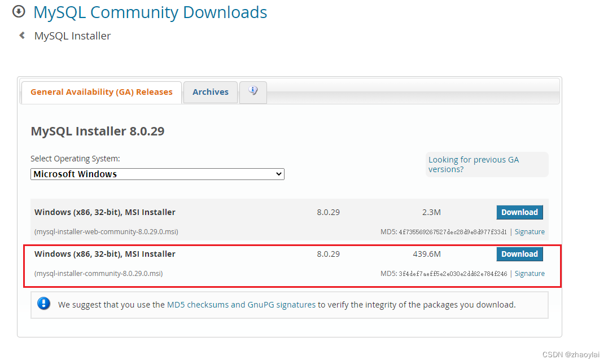Open Looking for previous GA versions link

(474, 164)
